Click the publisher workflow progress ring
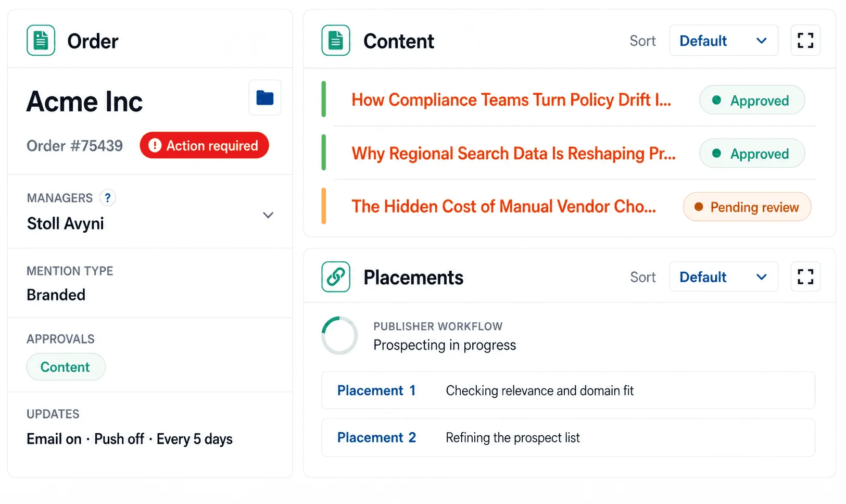 pyautogui.click(x=339, y=335)
